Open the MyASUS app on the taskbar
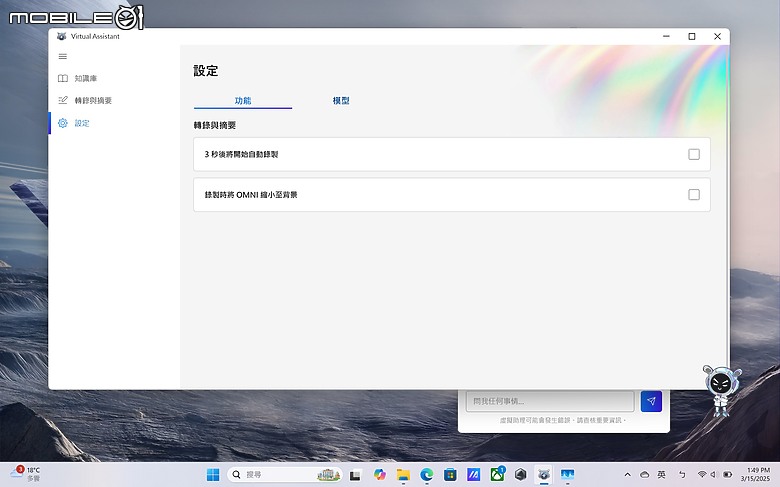Viewport: 780px width, 487px height. 474,475
